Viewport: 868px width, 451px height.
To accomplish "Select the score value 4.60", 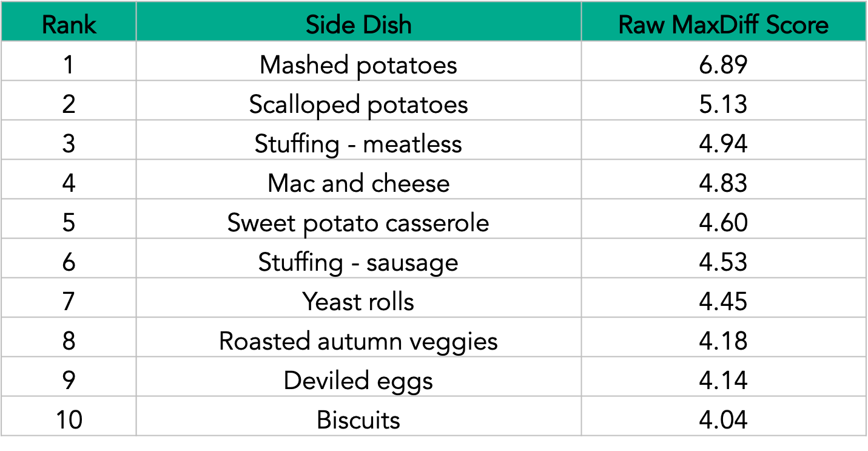I will [723, 223].
